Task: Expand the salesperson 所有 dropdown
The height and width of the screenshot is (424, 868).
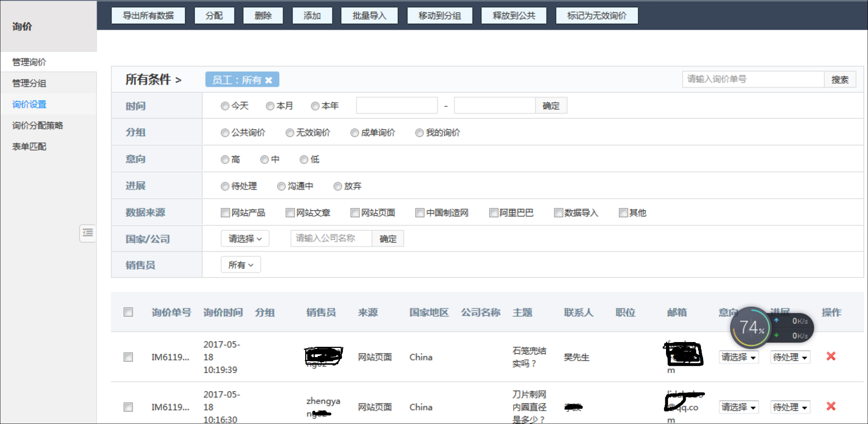Action: [240, 265]
